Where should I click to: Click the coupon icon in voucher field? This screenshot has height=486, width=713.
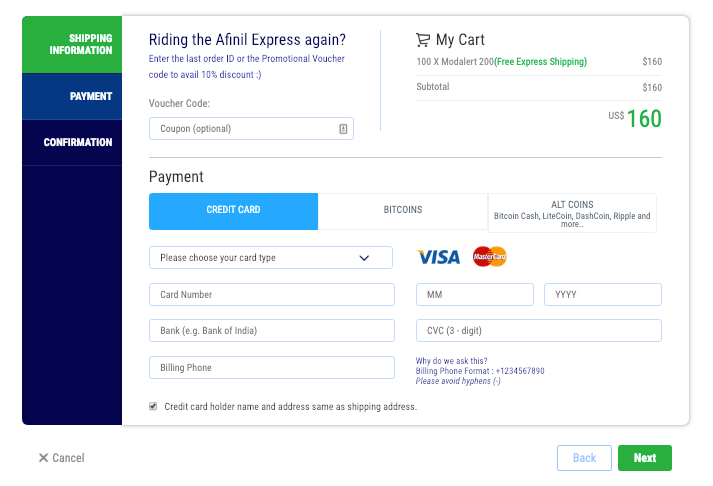pos(343,129)
